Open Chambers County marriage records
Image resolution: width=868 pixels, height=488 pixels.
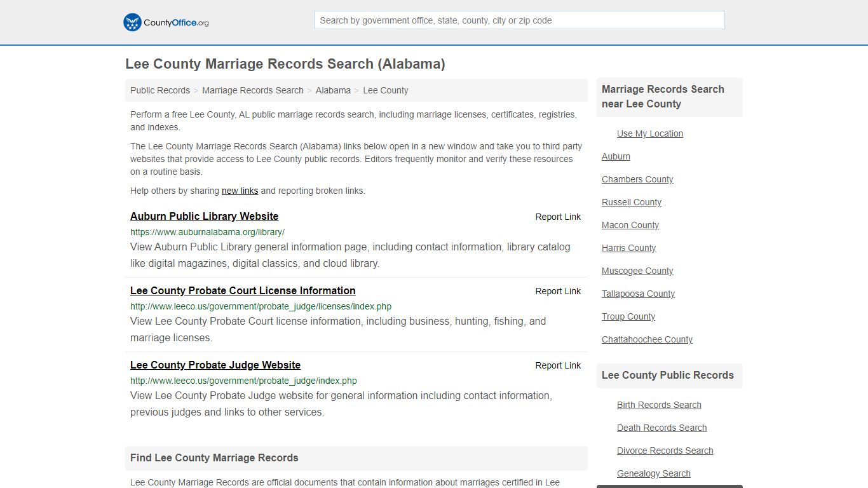(637, 179)
